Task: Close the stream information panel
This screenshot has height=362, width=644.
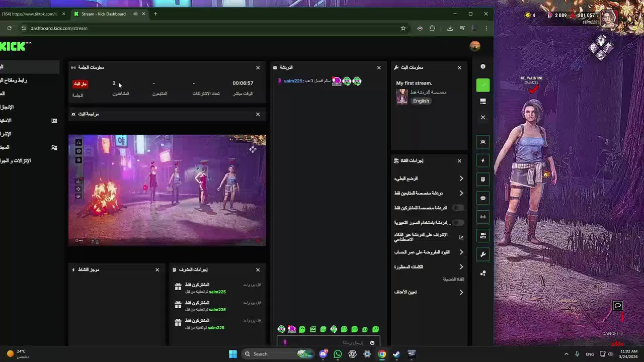Action: coord(459,67)
